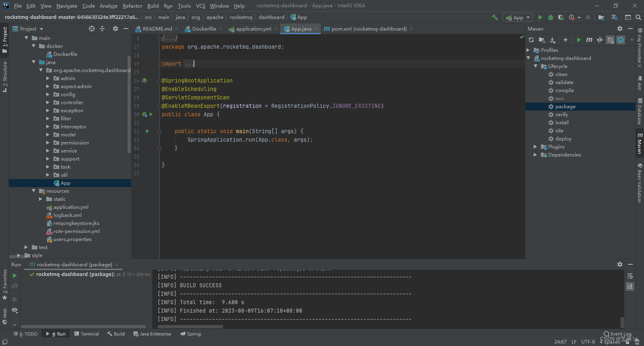The height and width of the screenshot is (346, 644).
Task: Generate sources and update folders for Maven
Action: pos(542,40)
